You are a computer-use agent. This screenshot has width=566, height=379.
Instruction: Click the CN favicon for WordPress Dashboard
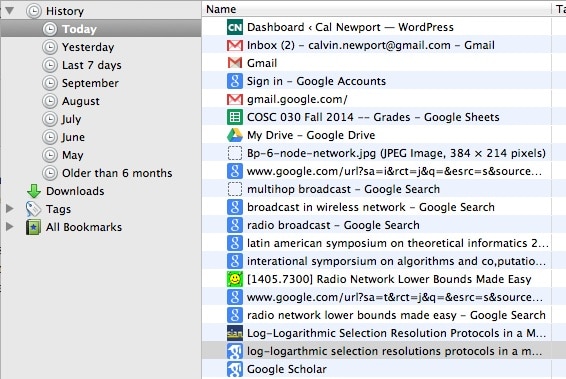[235, 27]
